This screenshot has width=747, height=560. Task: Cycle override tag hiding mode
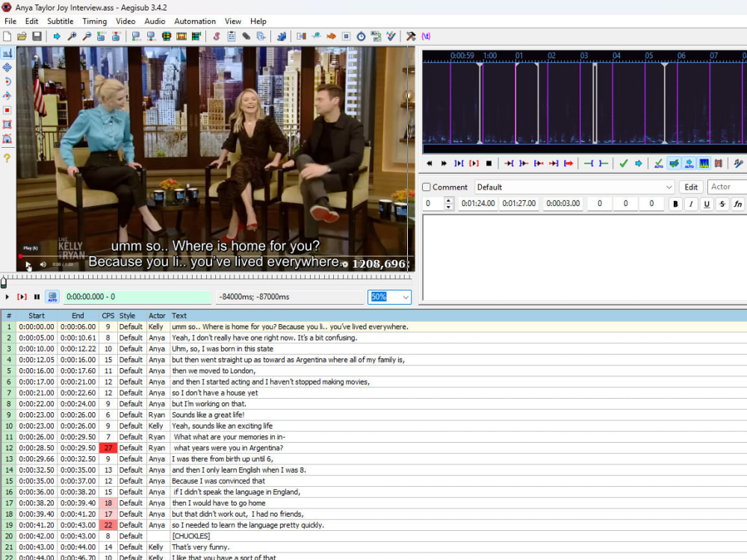[x=426, y=36]
